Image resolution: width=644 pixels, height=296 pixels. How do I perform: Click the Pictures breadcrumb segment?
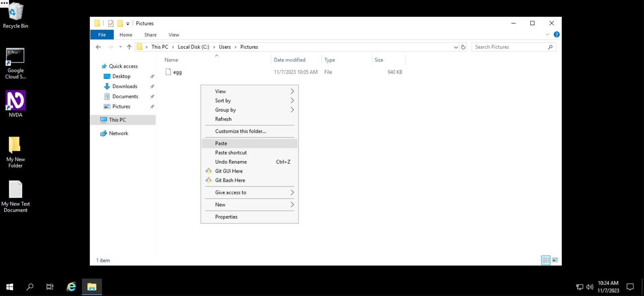tap(249, 47)
